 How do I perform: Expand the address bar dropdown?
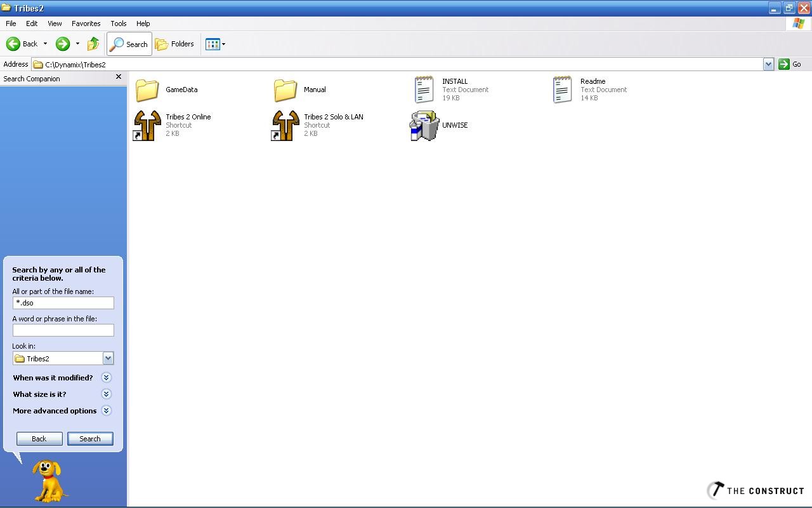768,64
